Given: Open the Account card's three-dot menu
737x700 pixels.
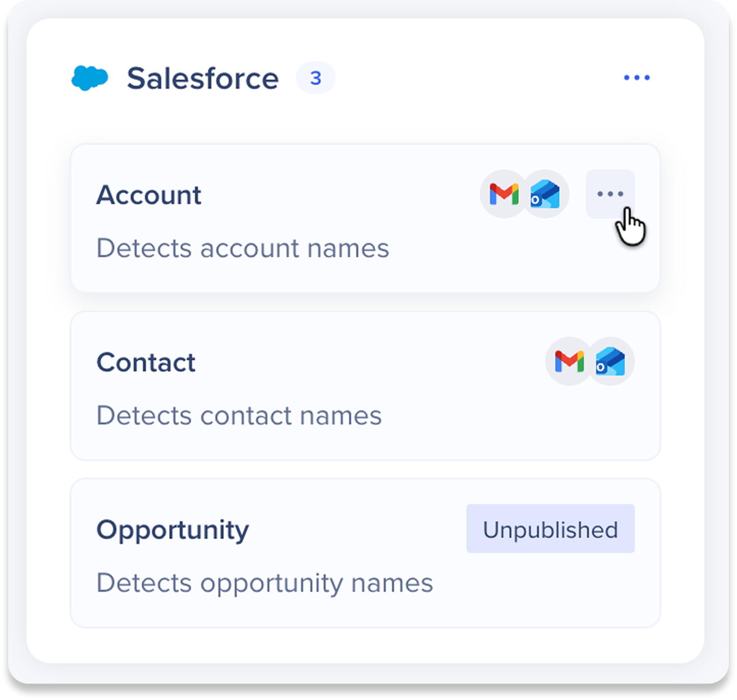Looking at the screenshot, I should coord(610,194).
